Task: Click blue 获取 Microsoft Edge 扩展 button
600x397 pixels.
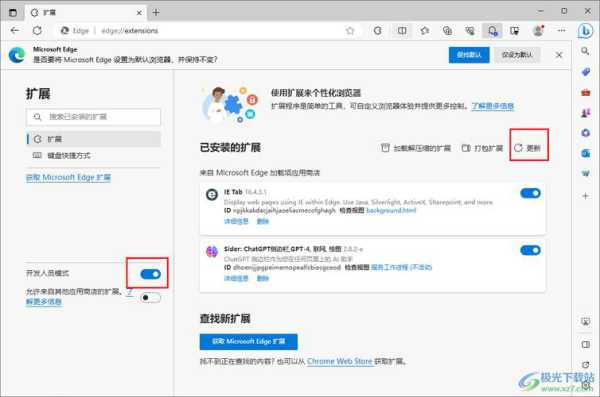Action: (x=249, y=341)
